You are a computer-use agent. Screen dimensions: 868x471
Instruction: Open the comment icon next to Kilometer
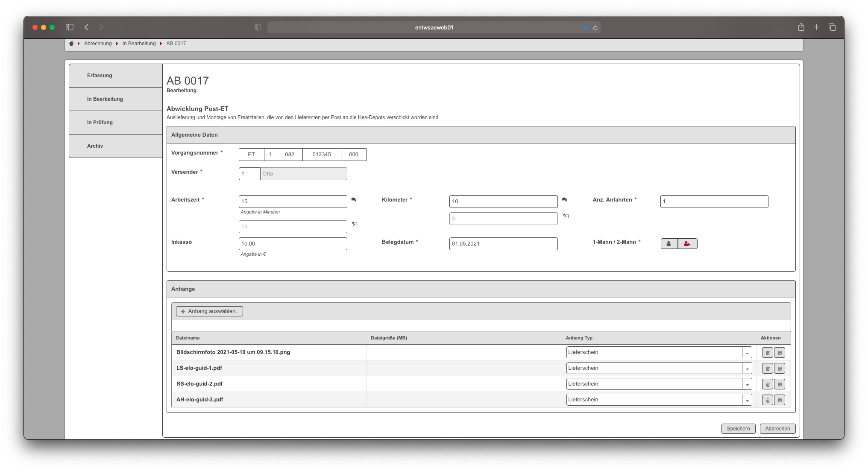point(564,199)
